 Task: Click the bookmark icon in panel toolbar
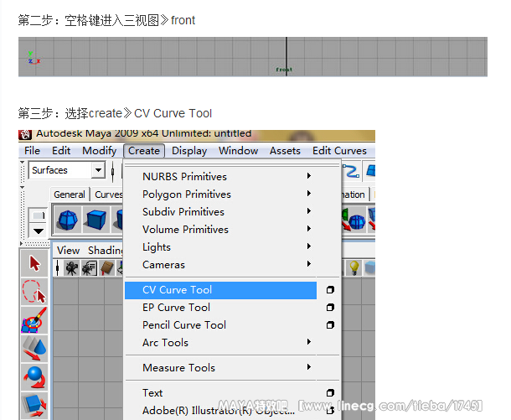[x=107, y=268]
